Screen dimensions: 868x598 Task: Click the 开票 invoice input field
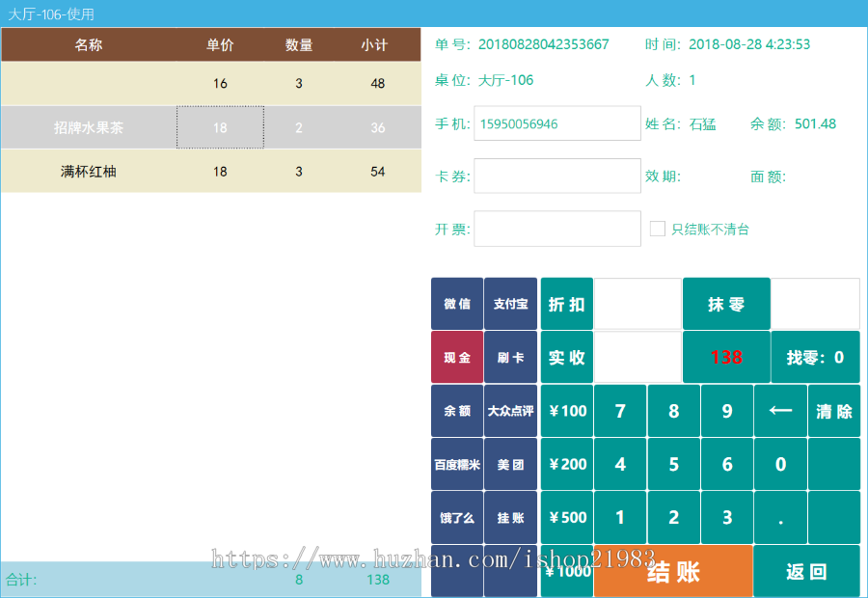pyautogui.click(x=557, y=229)
